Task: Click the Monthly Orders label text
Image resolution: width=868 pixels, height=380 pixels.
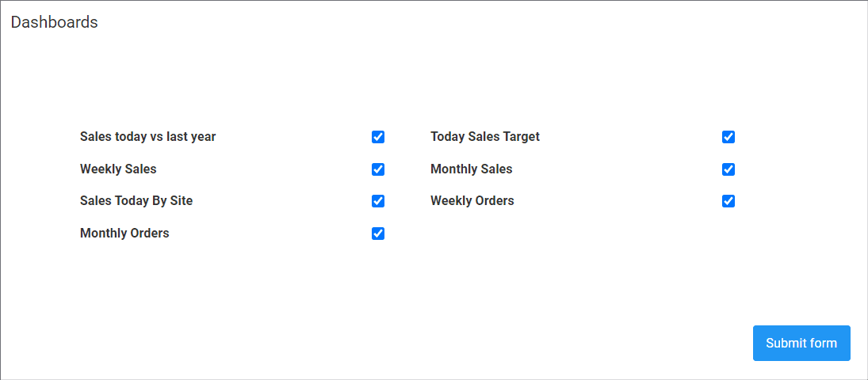Action: pos(124,234)
